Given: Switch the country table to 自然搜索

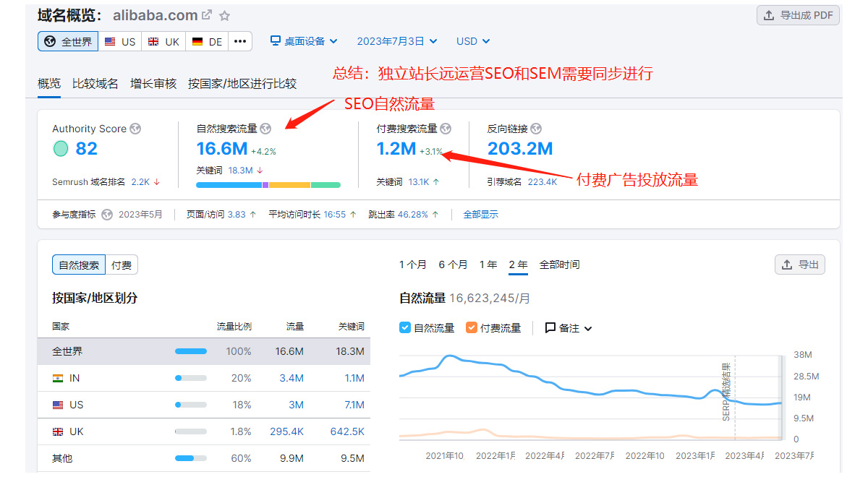Looking at the screenshot, I should (x=79, y=265).
